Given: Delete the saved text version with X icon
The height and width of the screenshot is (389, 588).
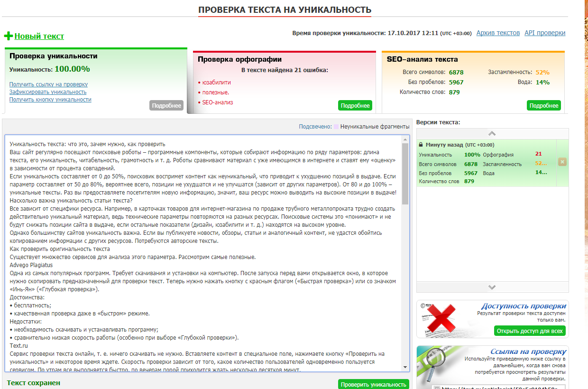Looking at the screenshot, I should [562, 162].
